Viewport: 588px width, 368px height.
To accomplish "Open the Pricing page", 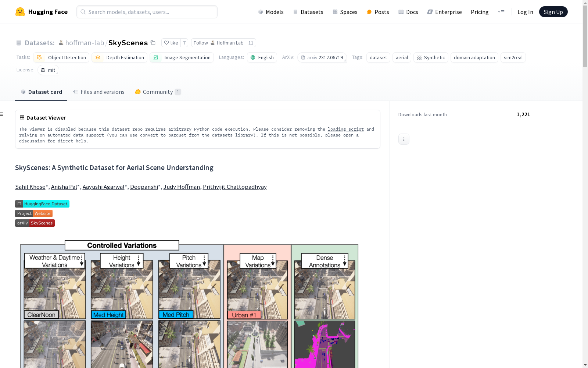I will [480, 12].
